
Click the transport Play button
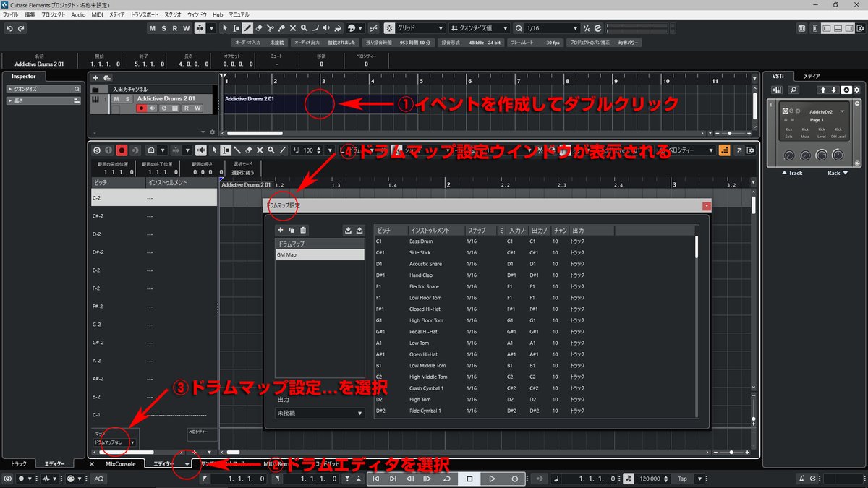(492, 479)
